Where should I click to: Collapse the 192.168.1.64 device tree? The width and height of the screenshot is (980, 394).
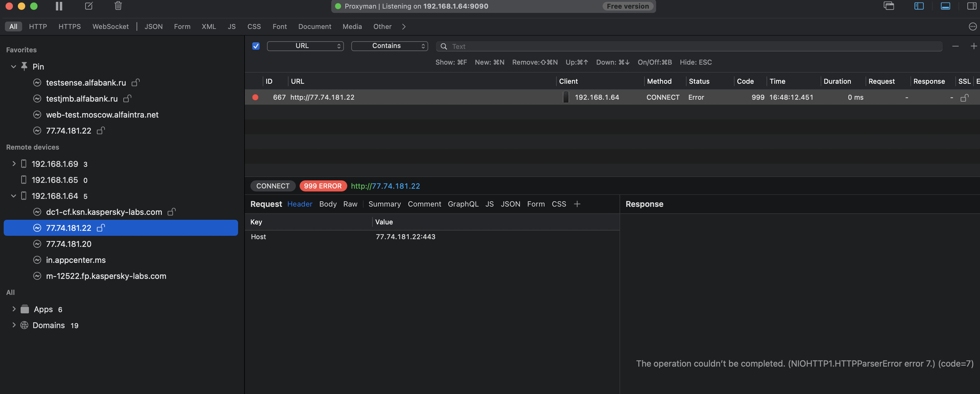[13, 196]
